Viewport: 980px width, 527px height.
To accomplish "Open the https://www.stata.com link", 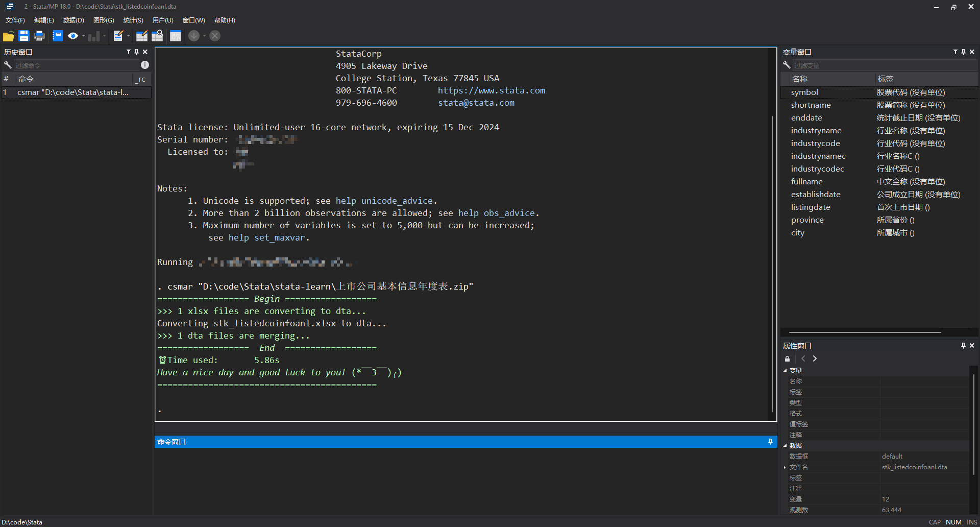I will tap(492, 90).
